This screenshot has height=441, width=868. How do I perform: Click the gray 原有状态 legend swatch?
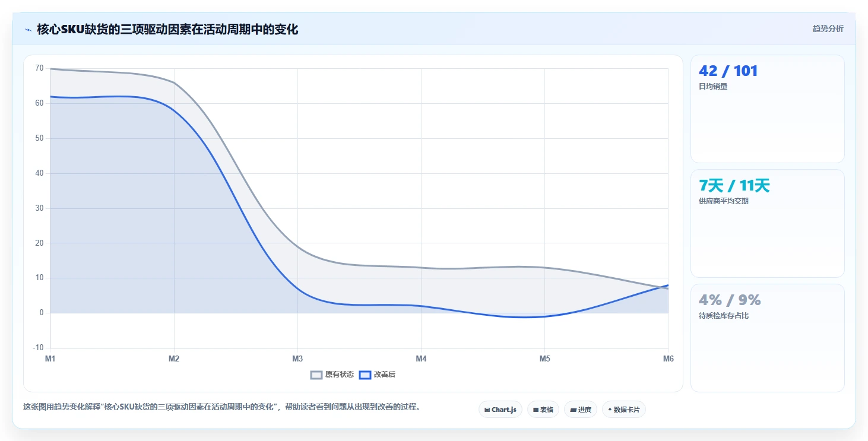tap(316, 375)
